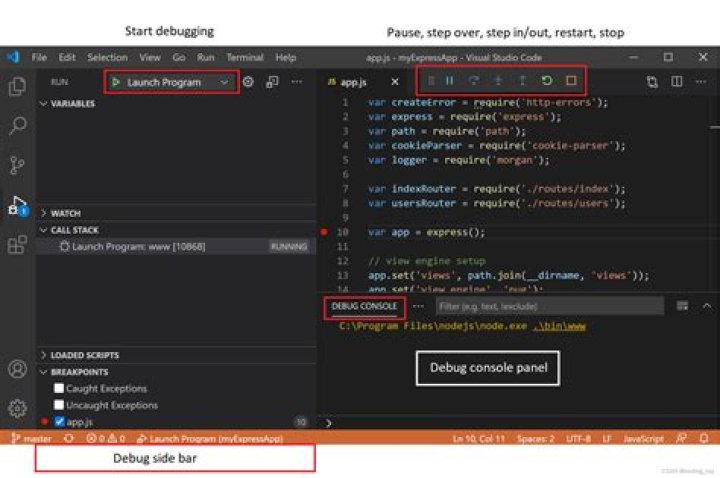Pause the debug session

tap(450, 81)
